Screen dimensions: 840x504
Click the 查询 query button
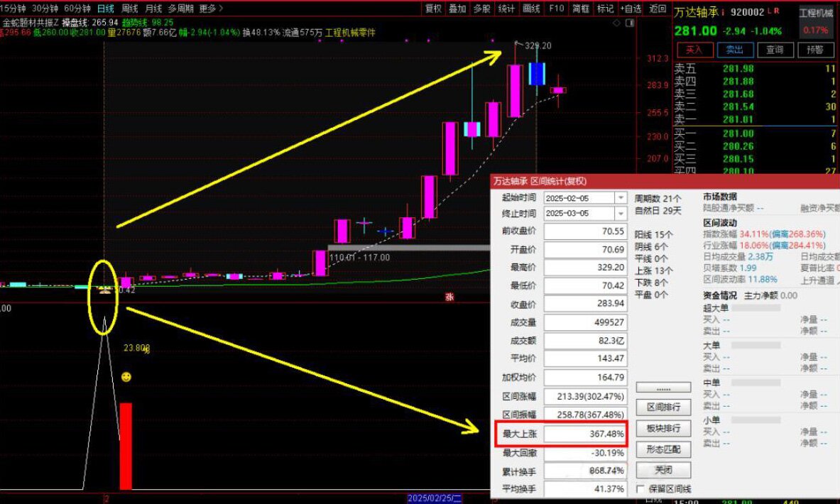point(775,50)
